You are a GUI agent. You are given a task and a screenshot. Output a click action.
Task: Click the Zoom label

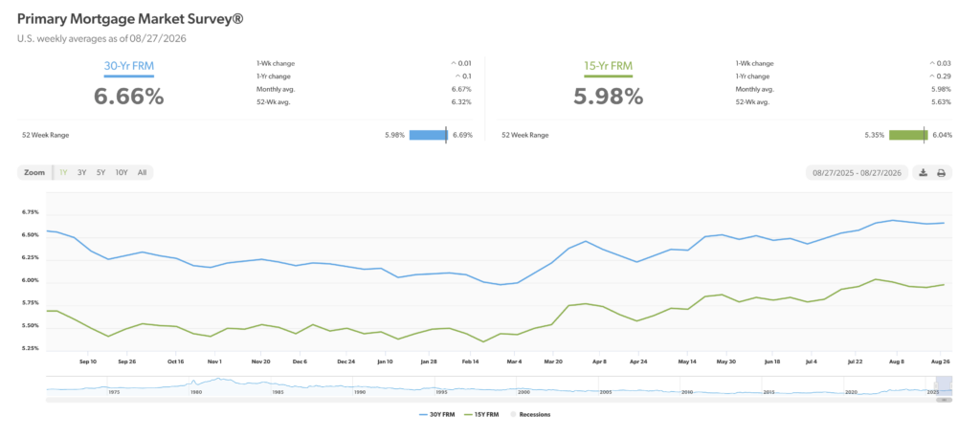[34, 172]
